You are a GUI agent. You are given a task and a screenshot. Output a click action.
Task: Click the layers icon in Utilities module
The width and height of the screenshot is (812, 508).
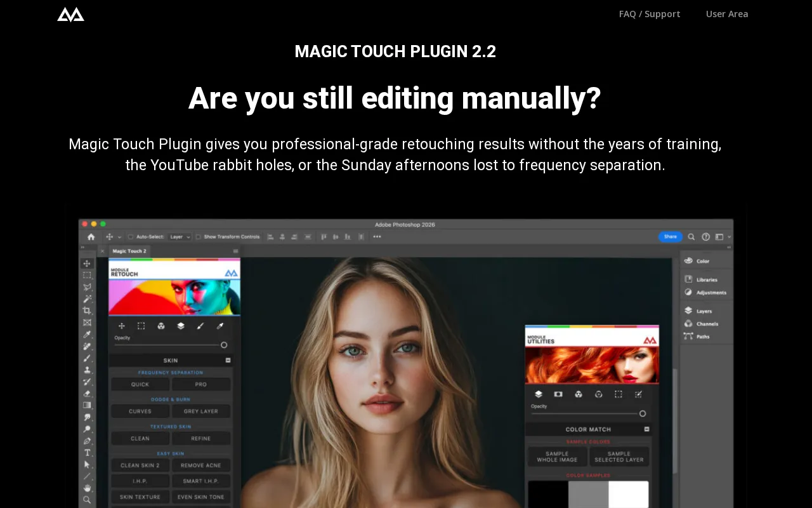pos(539,394)
